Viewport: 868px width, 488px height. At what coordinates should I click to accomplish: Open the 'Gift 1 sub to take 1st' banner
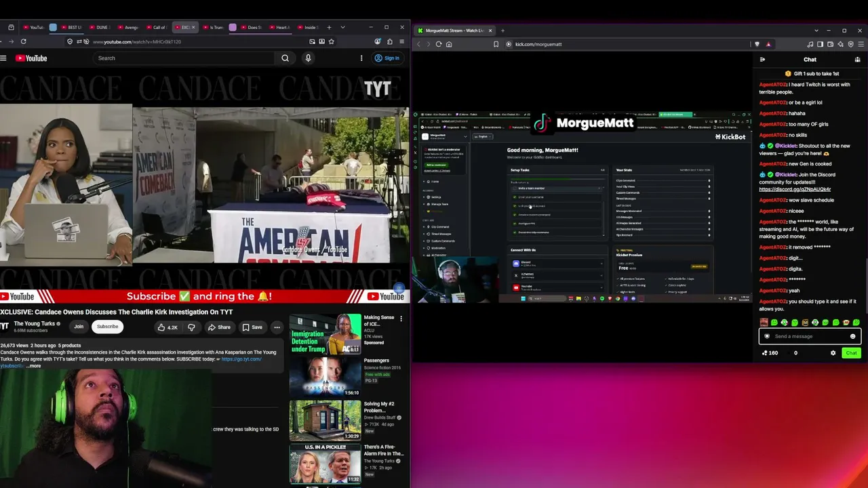pos(812,73)
